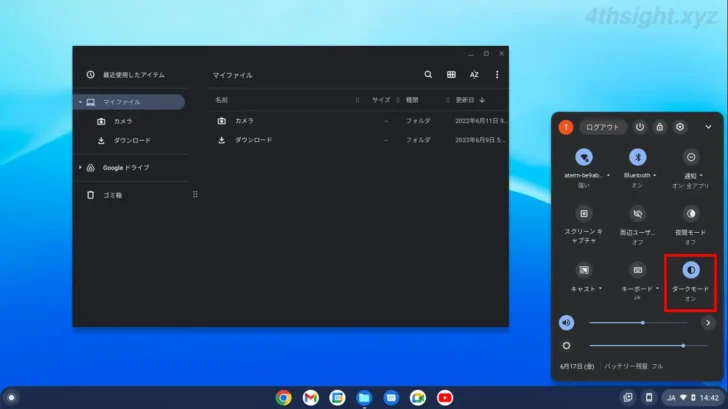Viewport: 728px width, 409px height.
Task: Launch YouTube from the shelf
Action: pos(445,398)
